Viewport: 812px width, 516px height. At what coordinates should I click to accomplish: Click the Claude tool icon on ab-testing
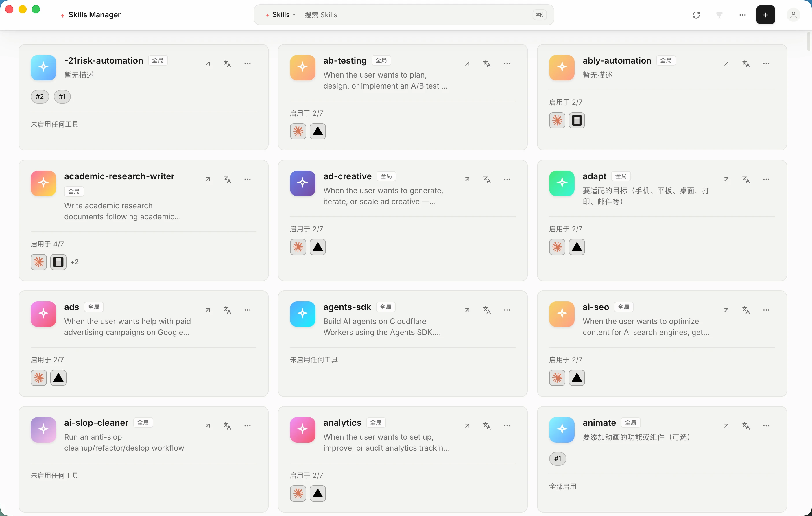click(x=298, y=131)
